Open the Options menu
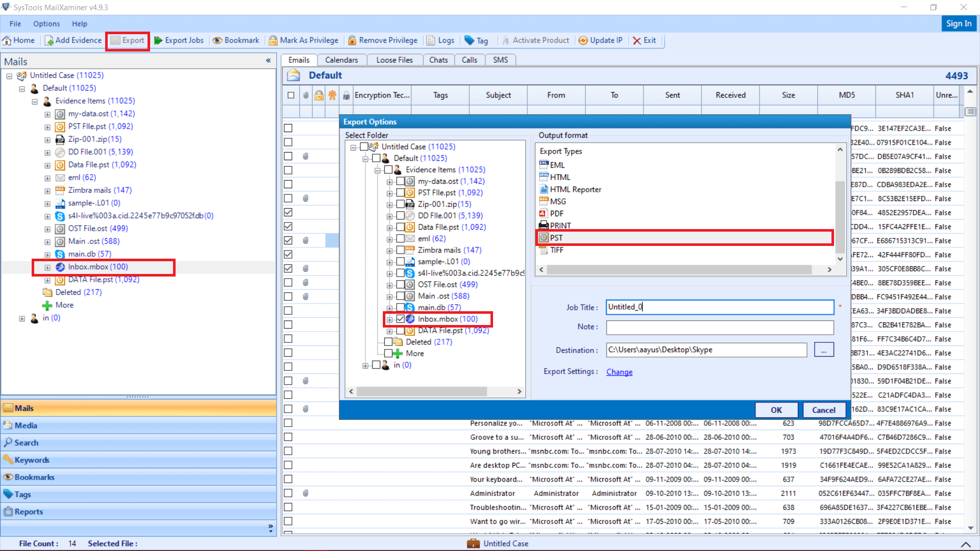Viewport: 980px width, 551px height. click(46, 23)
